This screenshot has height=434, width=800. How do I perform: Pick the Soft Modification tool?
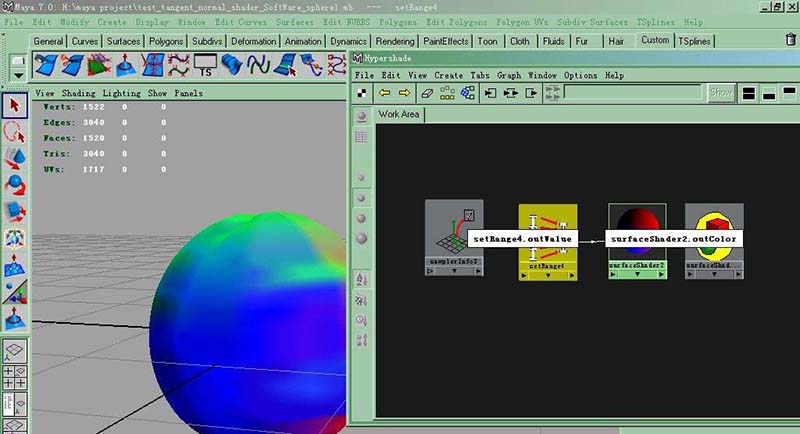click(14, 265)
